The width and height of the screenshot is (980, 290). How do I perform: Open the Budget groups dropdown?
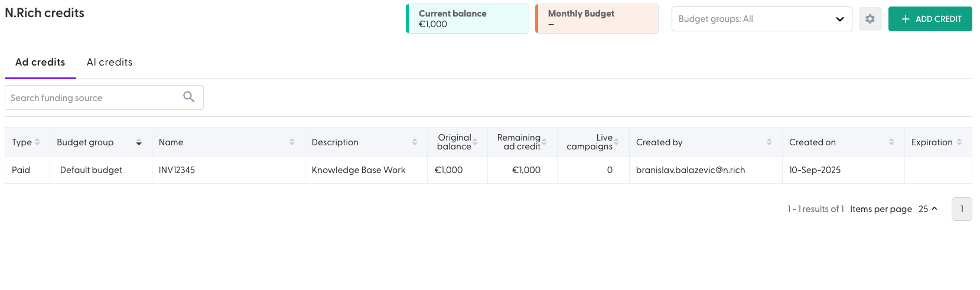(761, 19)
